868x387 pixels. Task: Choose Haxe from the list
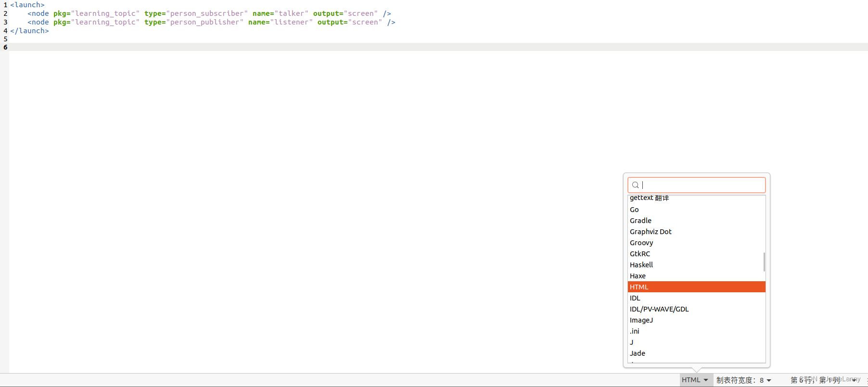coord(696,276)
